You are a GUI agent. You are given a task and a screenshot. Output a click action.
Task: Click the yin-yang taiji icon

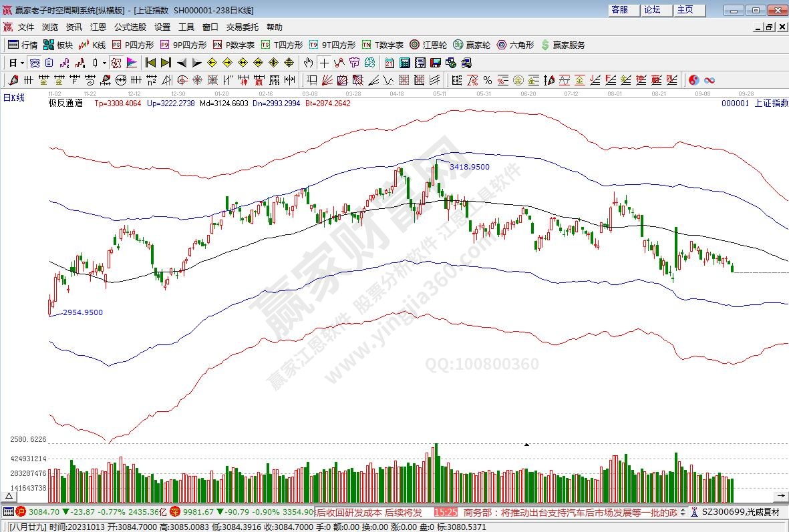(x=694, y=80)
